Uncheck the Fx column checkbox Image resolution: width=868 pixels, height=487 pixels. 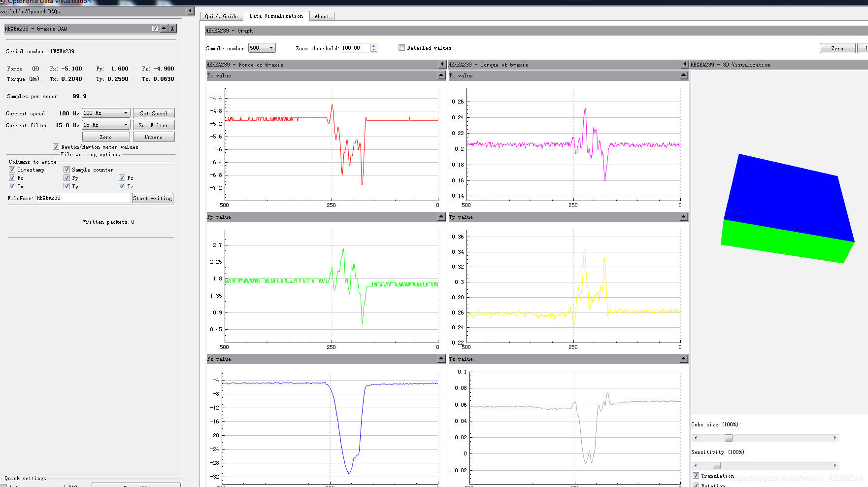tap(12, 178)
